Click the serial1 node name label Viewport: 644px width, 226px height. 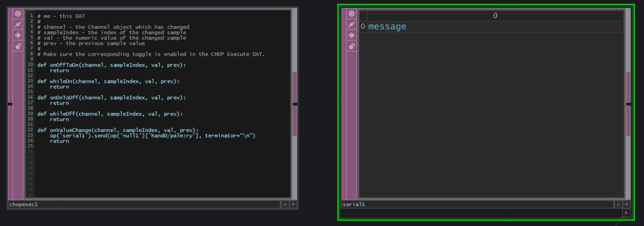[x=354, y=205]
